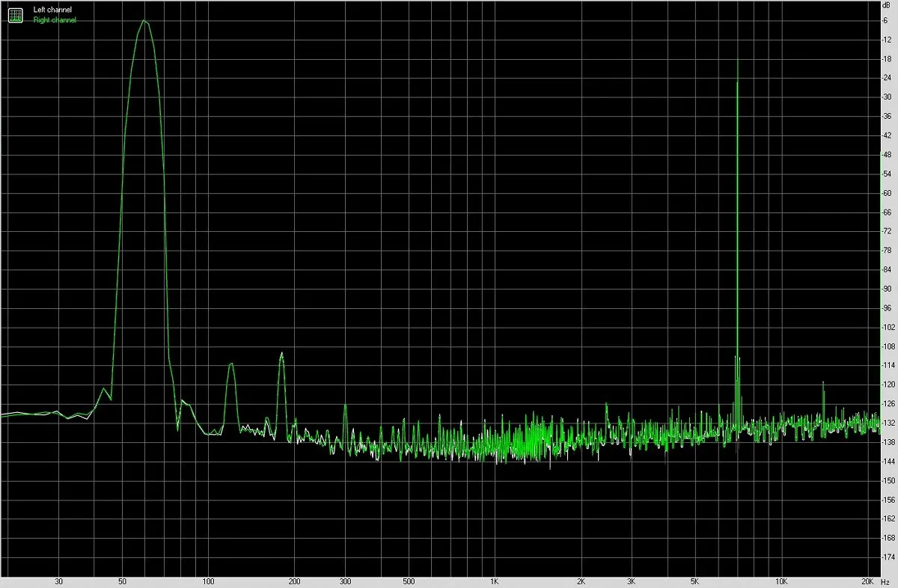
Task: Click the spectrum graph icon beside the legend
Action: (x=16, y=14)
